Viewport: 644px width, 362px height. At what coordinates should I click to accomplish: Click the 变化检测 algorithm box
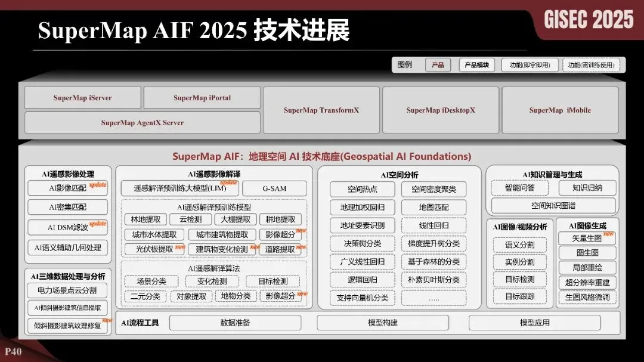[212, 281]
